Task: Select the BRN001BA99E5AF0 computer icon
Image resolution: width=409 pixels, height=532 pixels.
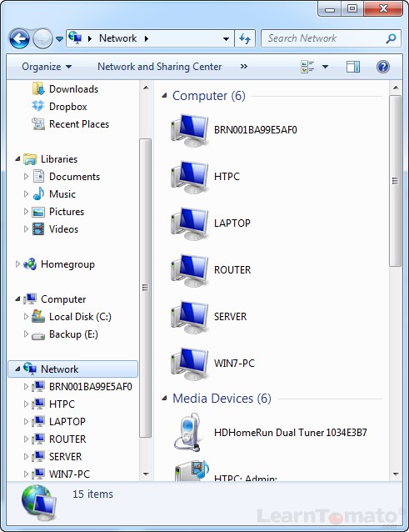Action: point(189,130)
